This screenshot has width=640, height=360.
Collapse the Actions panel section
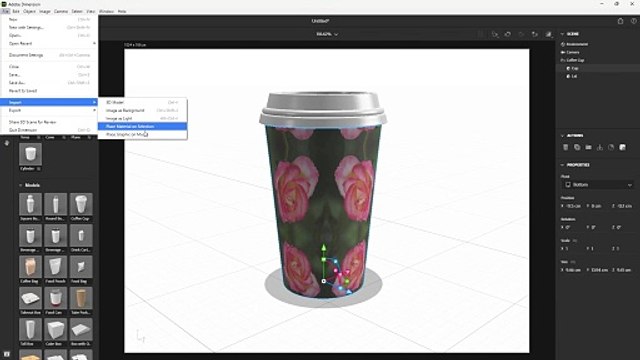click(x=562, y=136)
